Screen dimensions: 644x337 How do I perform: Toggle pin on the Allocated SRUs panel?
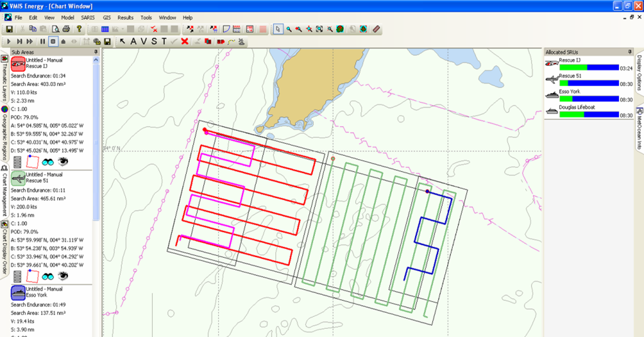[629, 52]
